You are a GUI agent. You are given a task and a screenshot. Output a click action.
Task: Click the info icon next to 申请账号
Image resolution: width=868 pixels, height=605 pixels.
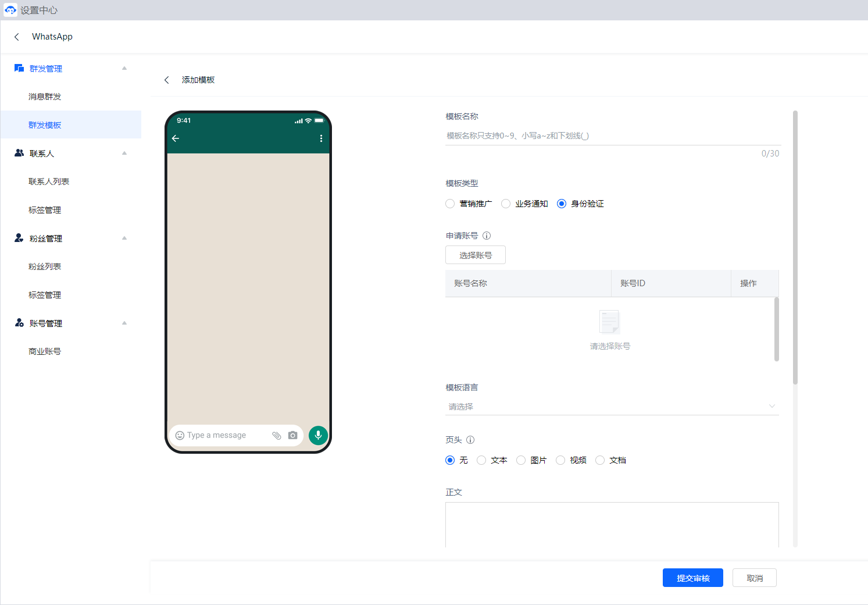(x=487, y=236)
